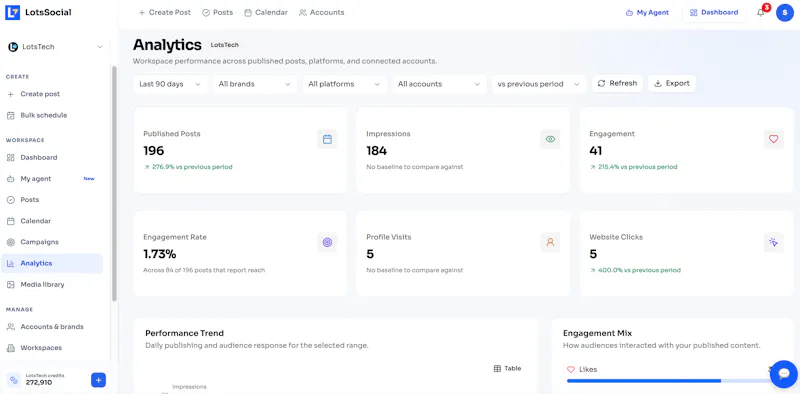Open Calendar in the sidebar
This screenshot has height=394, width=800.
click(x=52, y=221)
